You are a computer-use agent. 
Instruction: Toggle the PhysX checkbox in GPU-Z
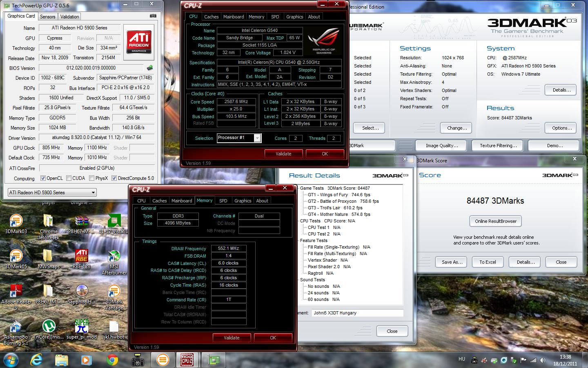(91, 178)
